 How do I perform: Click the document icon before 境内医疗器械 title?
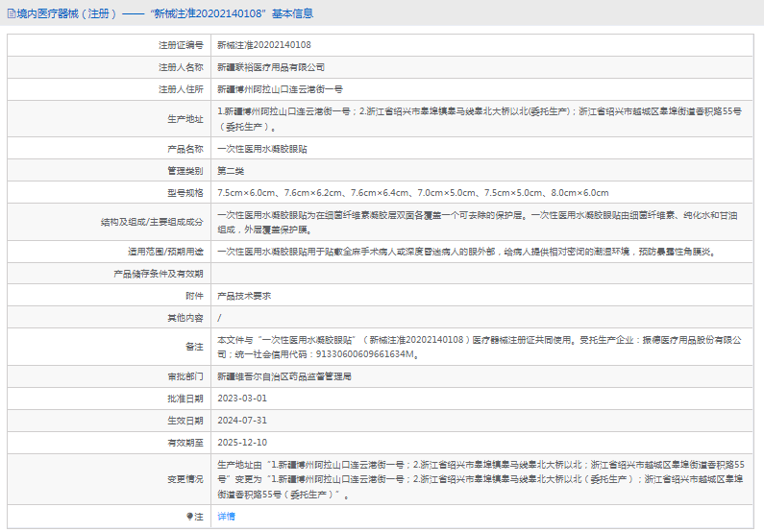point(11,14)
